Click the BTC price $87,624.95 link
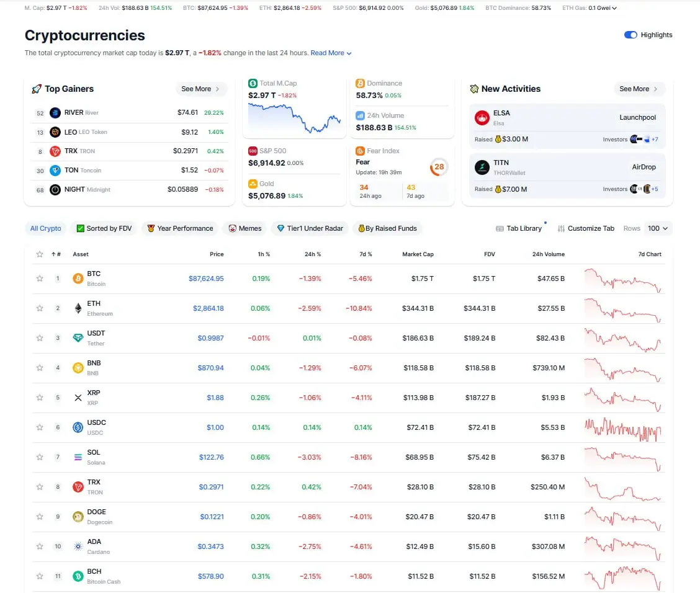The image size is (700, 593). [206, 279]
